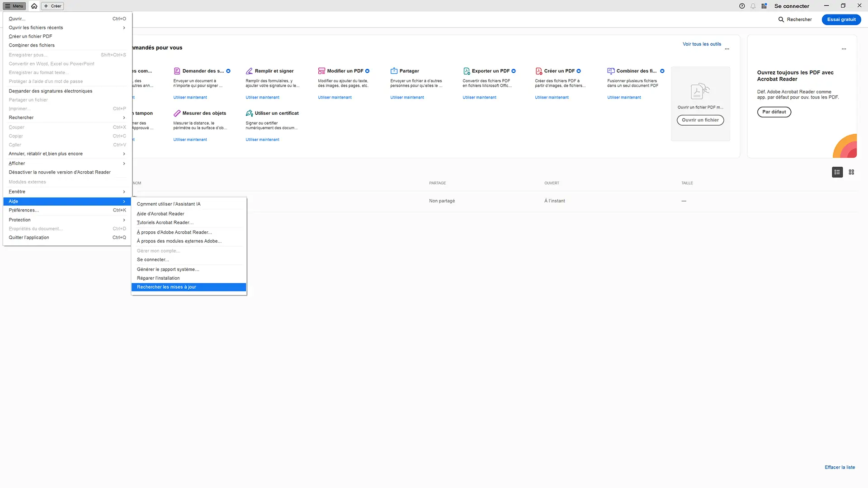Expand Ouvrir les fichiers récents submenu arrow
868x488 pixels.
tap(124, 28)
